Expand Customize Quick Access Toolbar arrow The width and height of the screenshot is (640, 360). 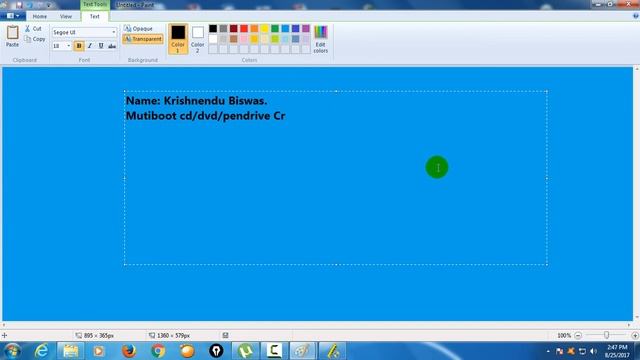pyautogui.click(x=49, y=5)
